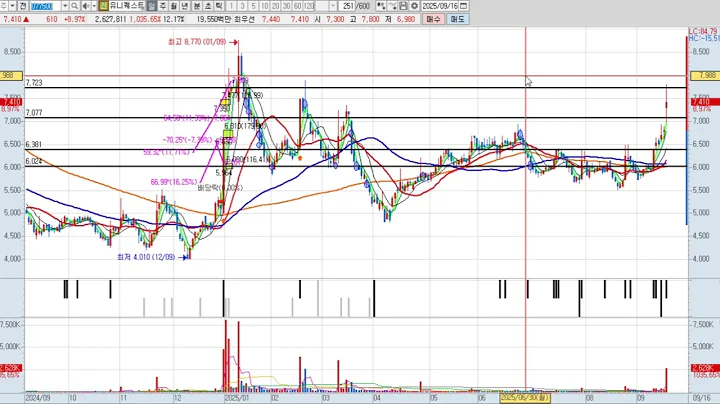Screen dimensions: 720x404
Task: Select the yearly (년) chart period
Action: (185, 6)
